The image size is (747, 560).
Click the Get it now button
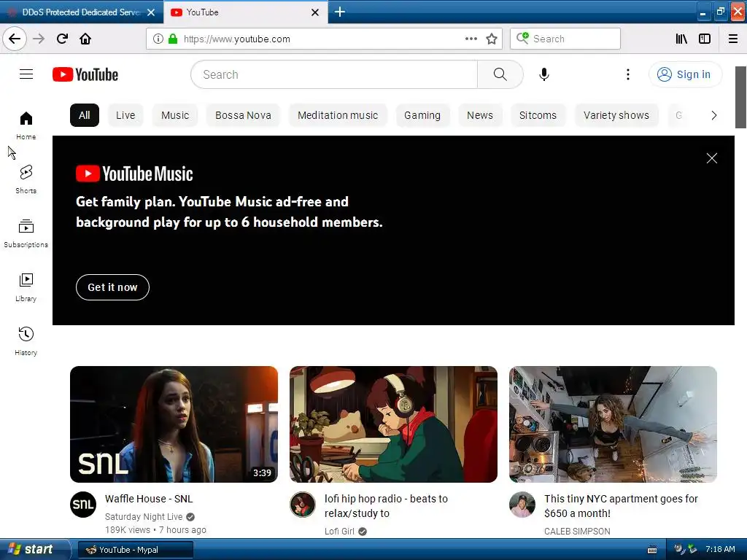click(112, 287)
